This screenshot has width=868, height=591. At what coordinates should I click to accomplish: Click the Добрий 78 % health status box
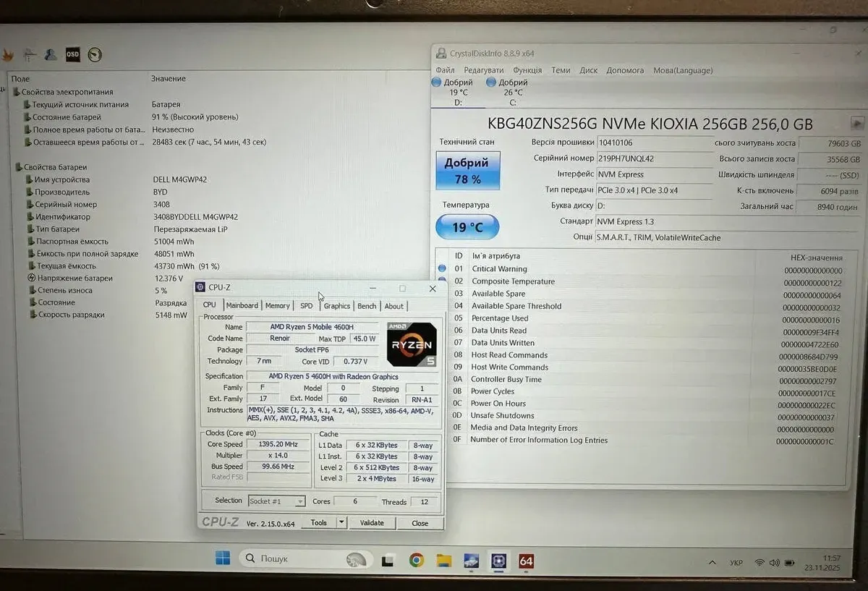[467, 171]
